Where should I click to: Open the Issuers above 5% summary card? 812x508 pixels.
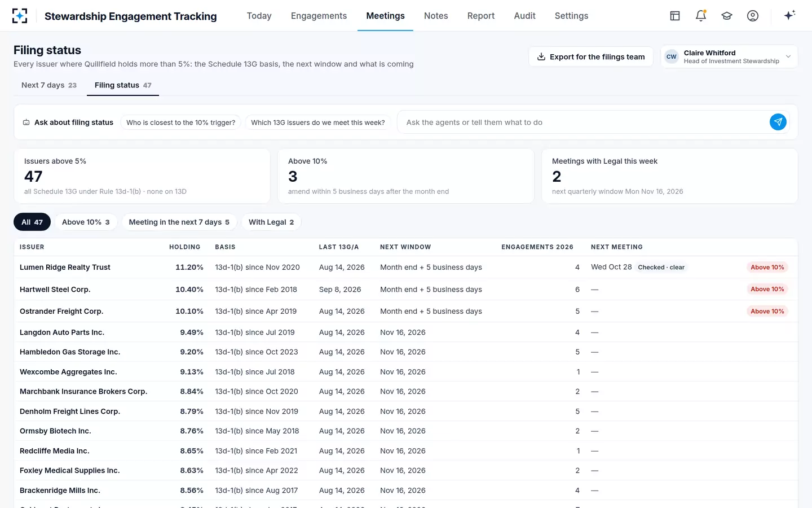142,176
